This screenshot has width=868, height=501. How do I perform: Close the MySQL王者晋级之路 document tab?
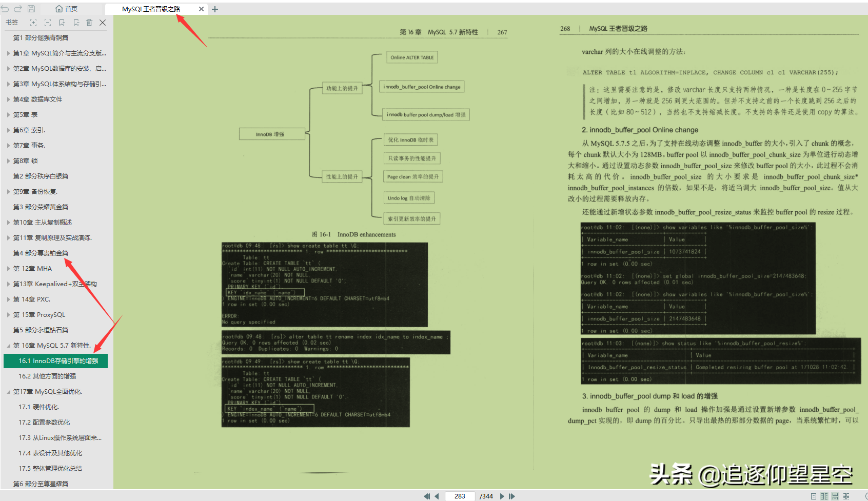pyautogui.click(x=201, y=9)
